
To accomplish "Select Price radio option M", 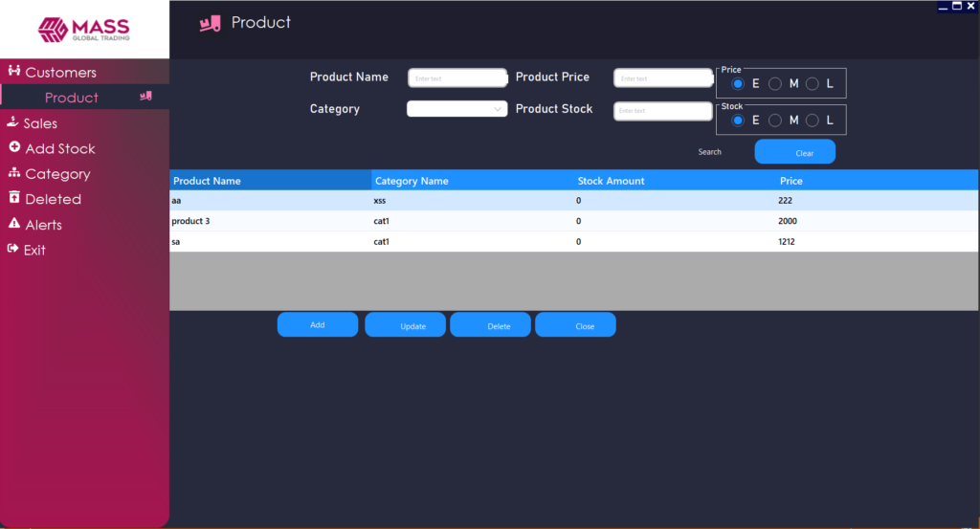I will 775,83.
